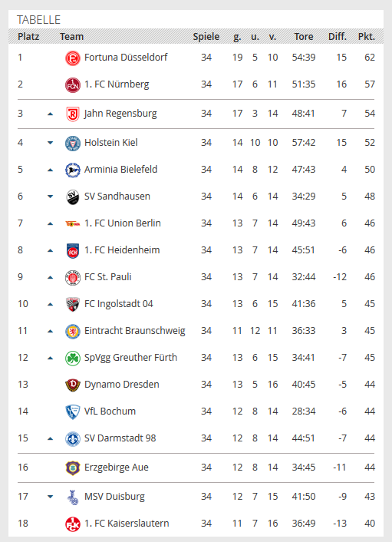Viewport: 392px width, 542px height.
Task: Click the FC St. Pauli badge
Action: coord(73,277)
